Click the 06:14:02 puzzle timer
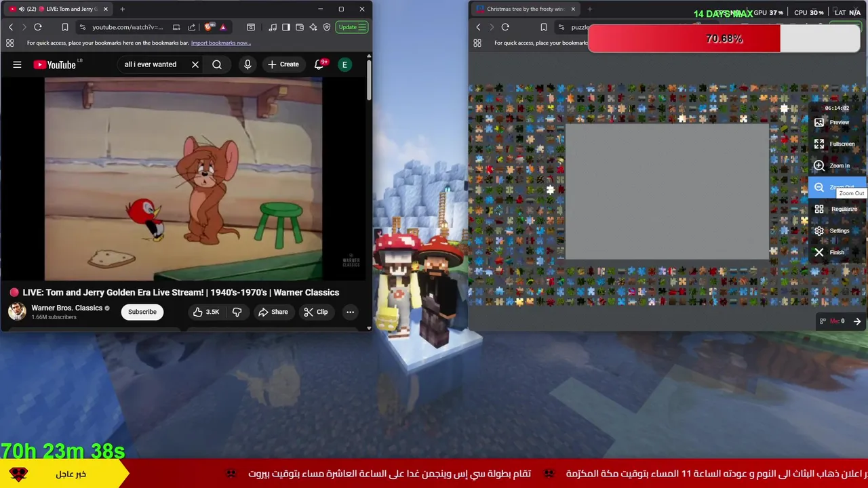This screenshot has width=868, height=488. tap(837, 108)
